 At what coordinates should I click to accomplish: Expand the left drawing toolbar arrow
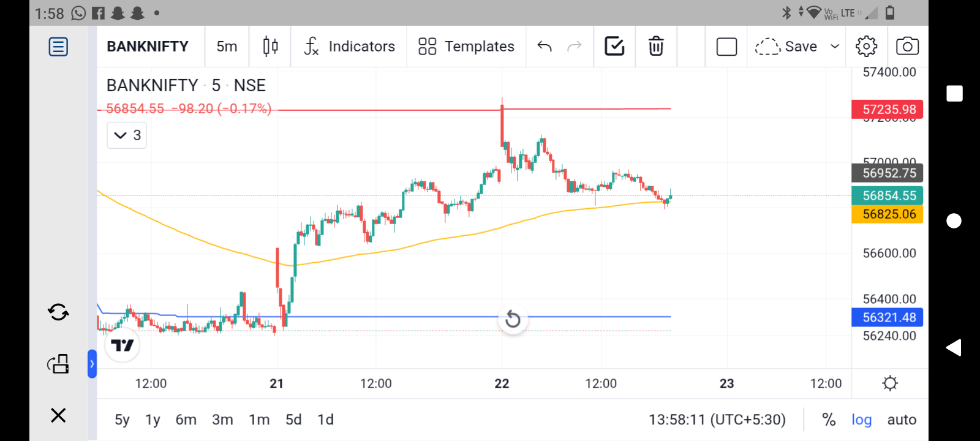92,364
